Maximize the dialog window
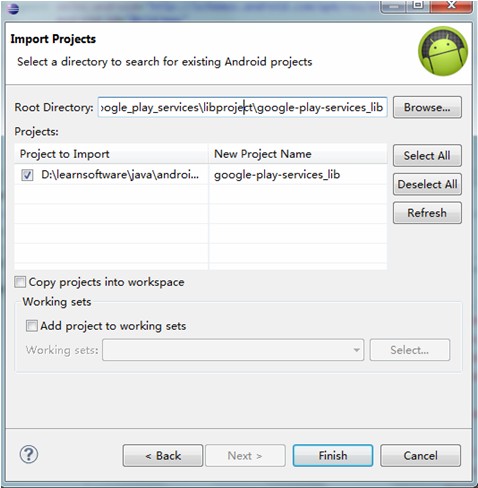478x488 pixels. point(418,6)
